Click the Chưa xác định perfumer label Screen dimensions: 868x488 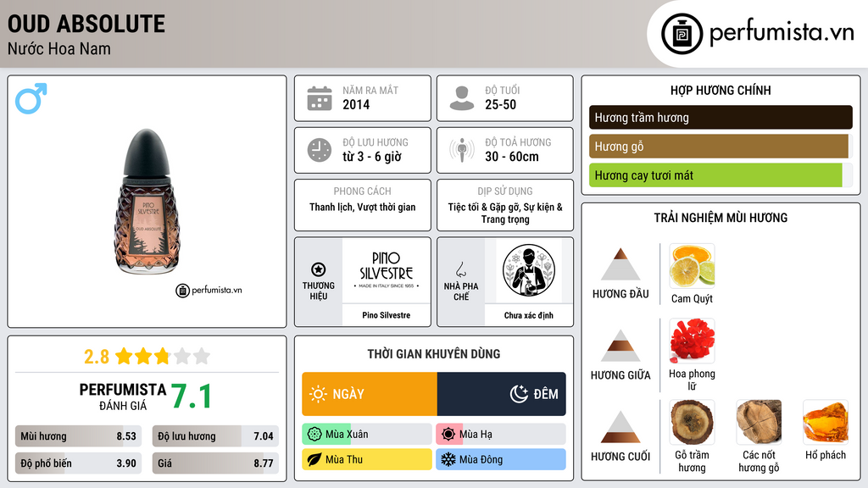tap(529, 315)
